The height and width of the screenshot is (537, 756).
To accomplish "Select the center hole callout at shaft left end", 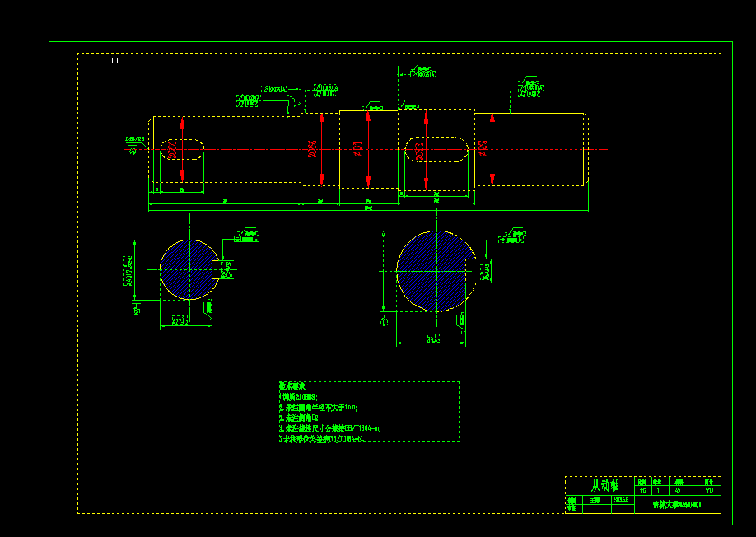I will pos(134,139).
